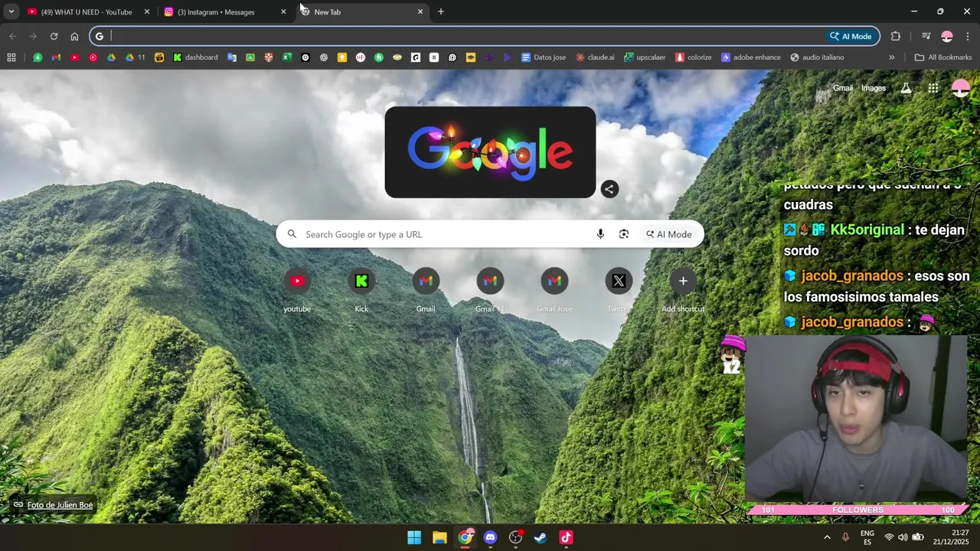980x551 pixels.
Task: Click the browser Home button
Action: pos(74,36)
